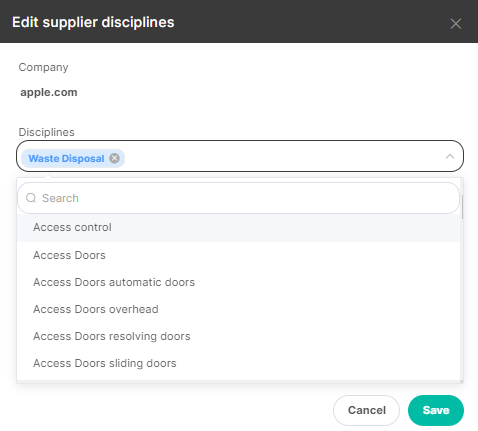Click the Disciplines field label

coord(46,132)
